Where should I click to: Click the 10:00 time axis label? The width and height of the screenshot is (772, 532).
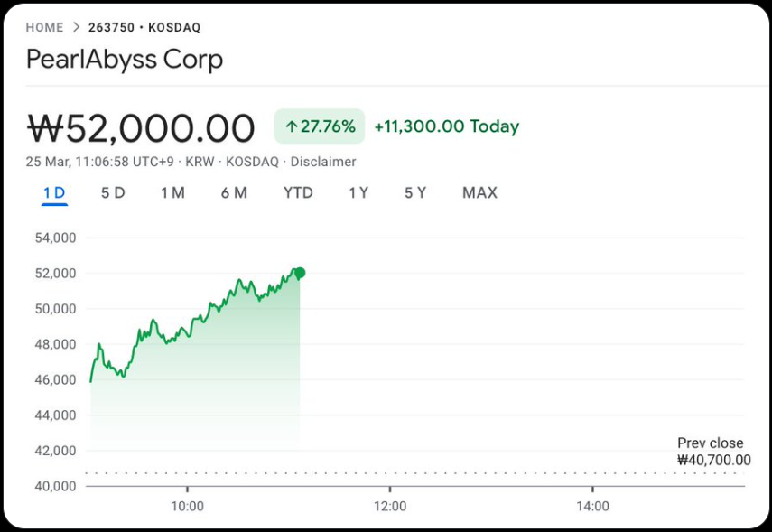pos(187,506)
